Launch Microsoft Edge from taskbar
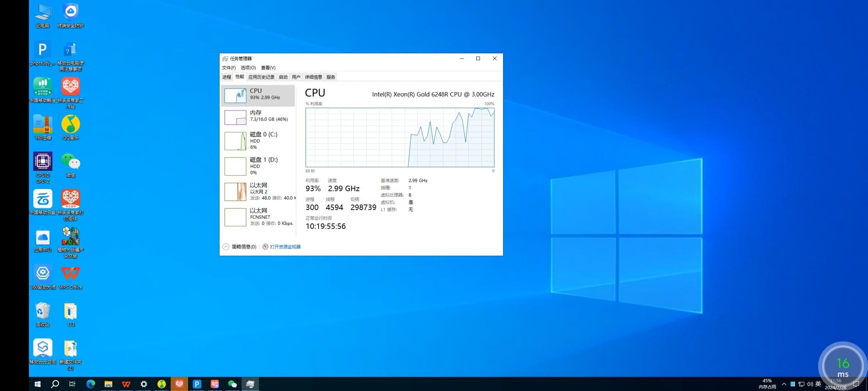Image resolution: width=868 pixels, height=391 pixels. [x=90, y=384]
